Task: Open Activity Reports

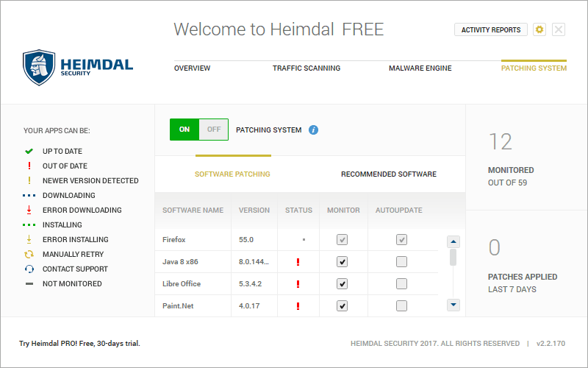Action: 491,29
